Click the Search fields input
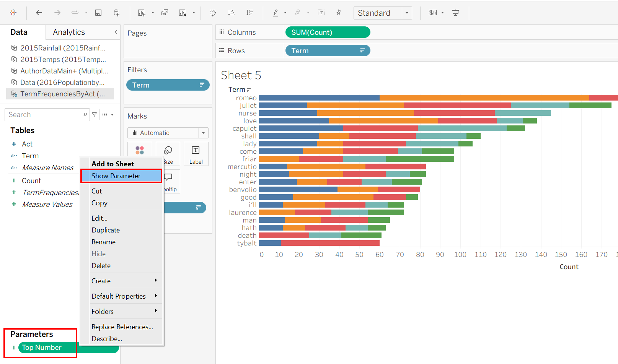The height and width of the screenshot is (364, 618). pos(47,114)
